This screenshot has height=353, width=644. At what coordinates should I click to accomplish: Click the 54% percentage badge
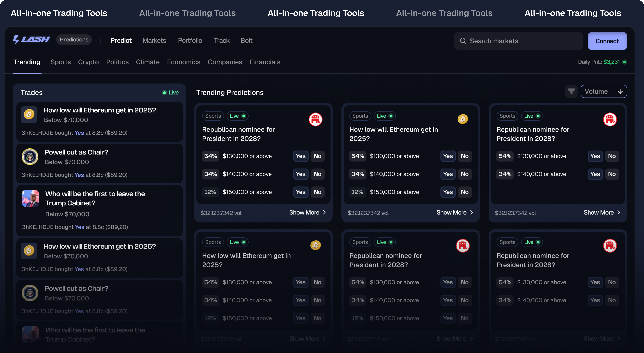point(210,156)
